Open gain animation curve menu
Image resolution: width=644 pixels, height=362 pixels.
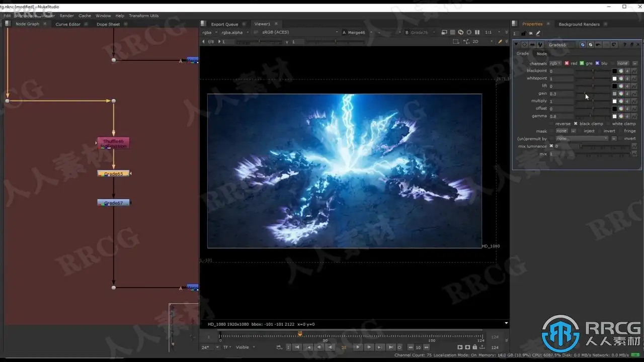point(634,94)
